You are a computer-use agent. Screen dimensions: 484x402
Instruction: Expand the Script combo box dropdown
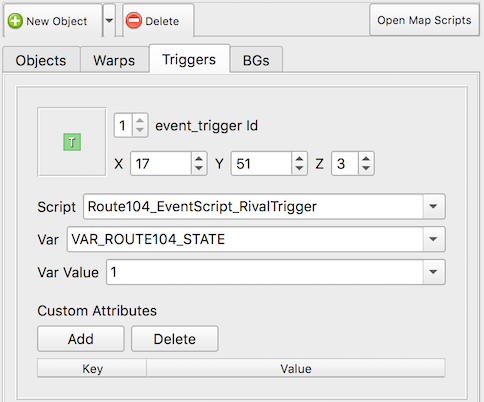point(433,206)
